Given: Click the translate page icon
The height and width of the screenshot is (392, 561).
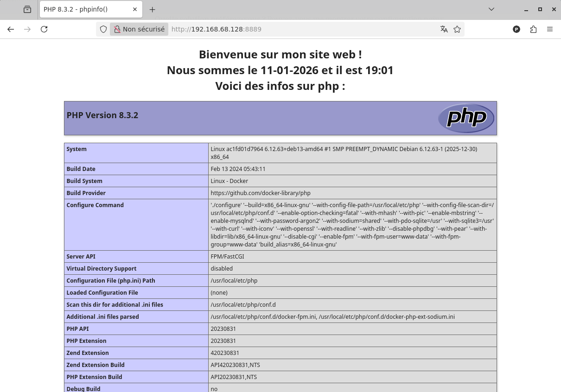Looking at the screenshot, I should point(444,29).
